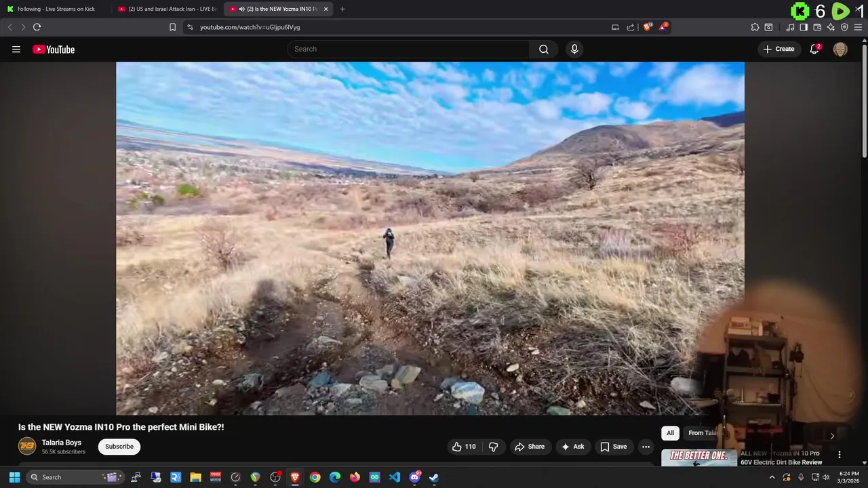
Task: Start voice search with microphone icon
Action: [574, 49]
